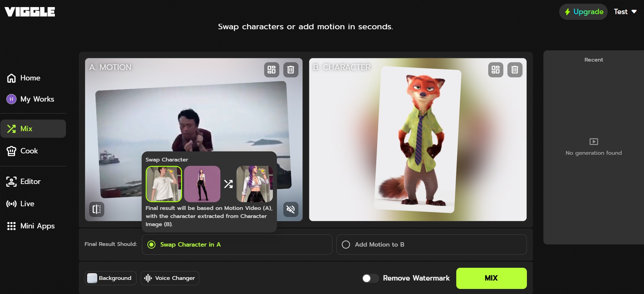The height and width of the screenshot is (294, 644).
Task: Click the Upgrade button
Action: click(583, 12)
